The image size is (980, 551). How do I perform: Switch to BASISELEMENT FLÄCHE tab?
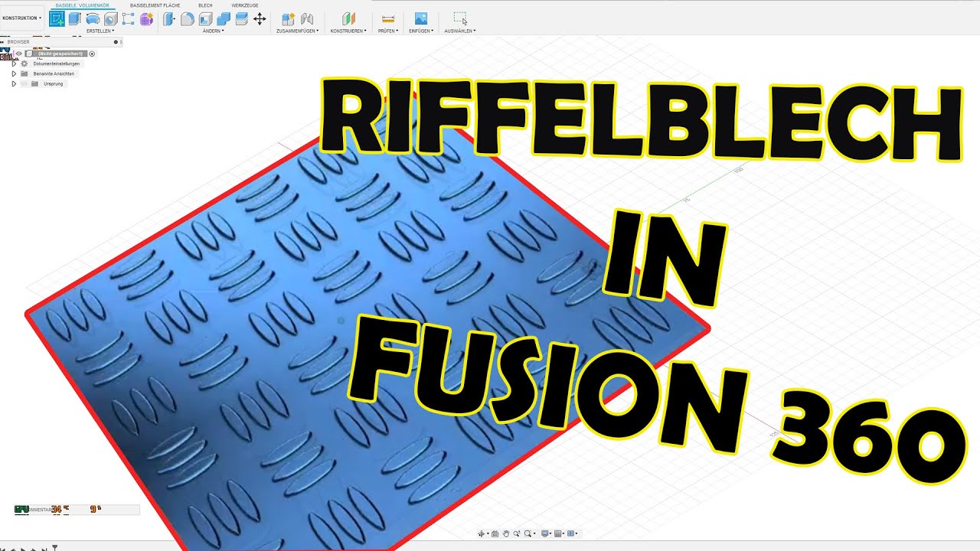[x=155, y=5]
